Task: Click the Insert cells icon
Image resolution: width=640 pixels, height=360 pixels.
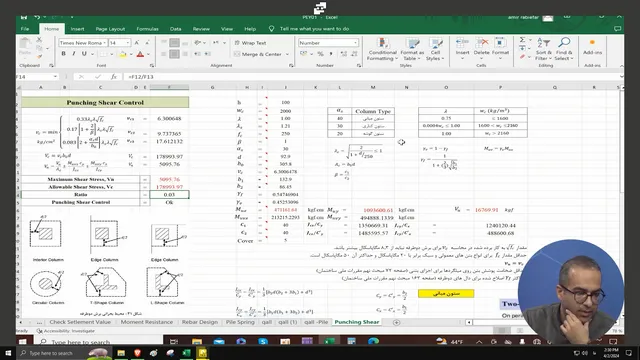Action: click(462, 49)
